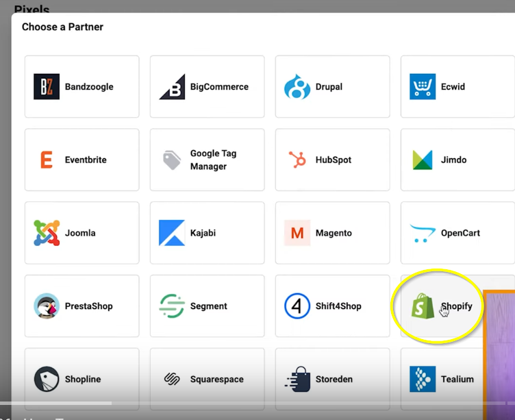The height and width of the screenshot is (420, 515).
Task: Choose the Shopline partner label
Action: tap(83, 380)
